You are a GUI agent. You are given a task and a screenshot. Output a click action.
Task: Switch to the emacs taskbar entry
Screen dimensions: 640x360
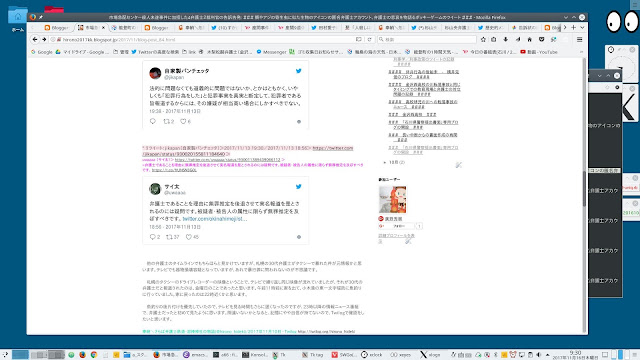196,355
